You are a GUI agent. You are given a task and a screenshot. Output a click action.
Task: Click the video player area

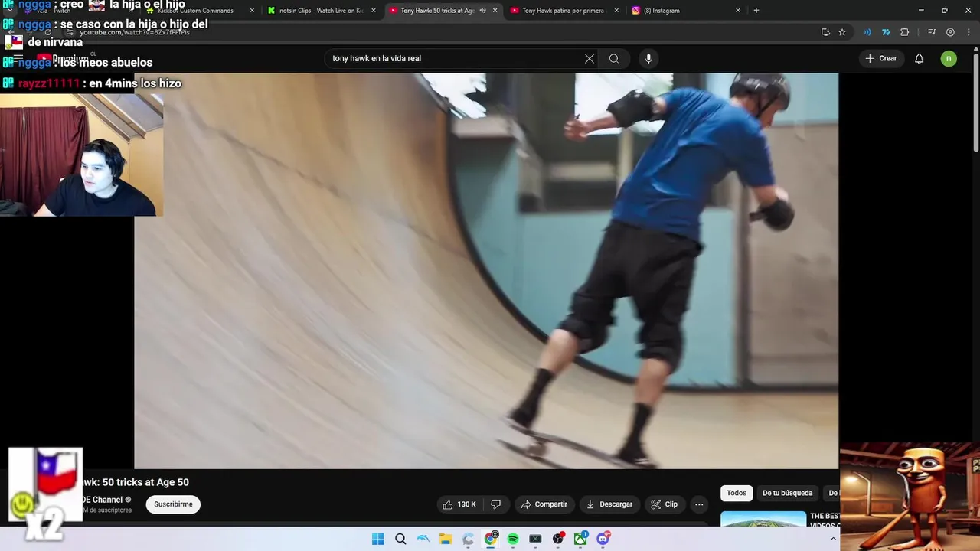tap(486, 271)
